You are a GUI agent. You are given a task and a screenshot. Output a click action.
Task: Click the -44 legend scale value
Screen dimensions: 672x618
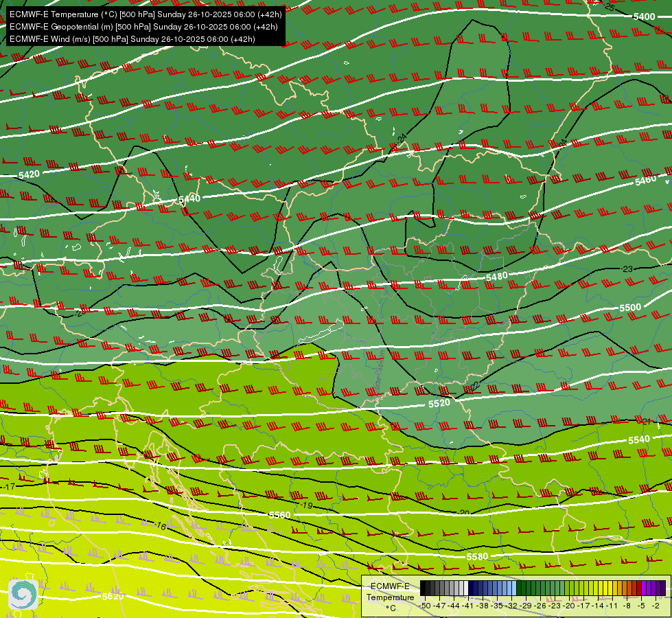coord(454,606)
